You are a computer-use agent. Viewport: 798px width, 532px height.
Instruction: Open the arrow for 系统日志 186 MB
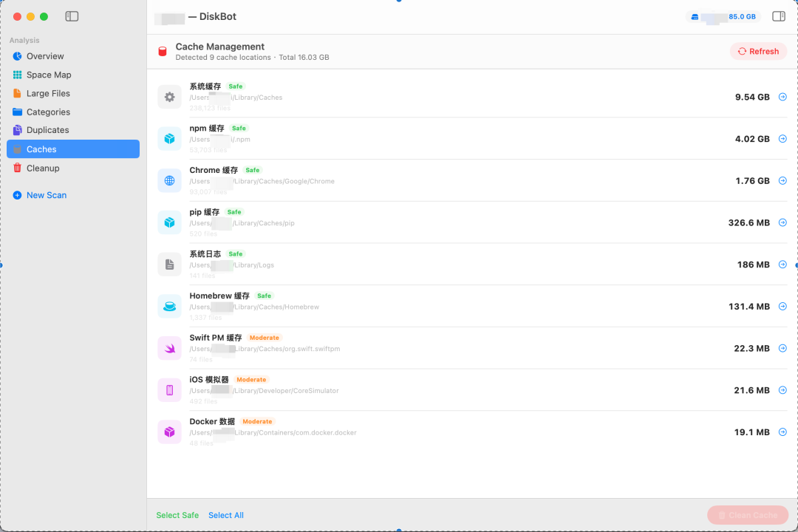[x=782, y=265]
